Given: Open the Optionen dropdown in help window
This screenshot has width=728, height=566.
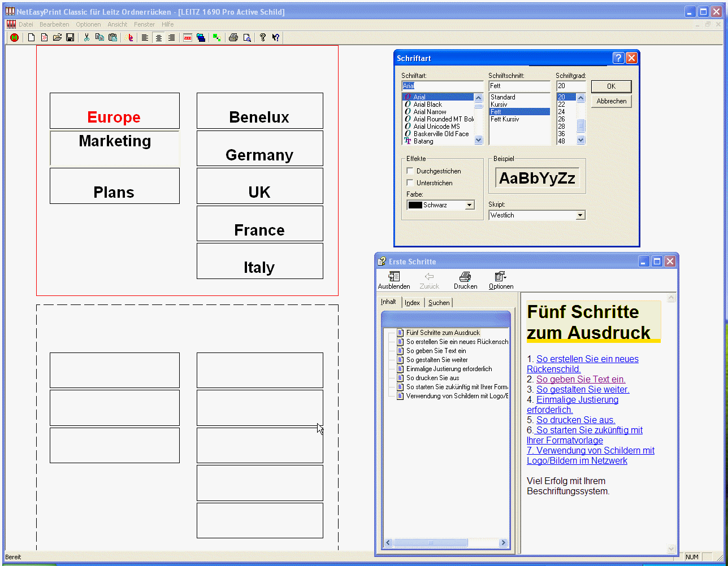Looking at the screenshot, I should tap(501, 280).
